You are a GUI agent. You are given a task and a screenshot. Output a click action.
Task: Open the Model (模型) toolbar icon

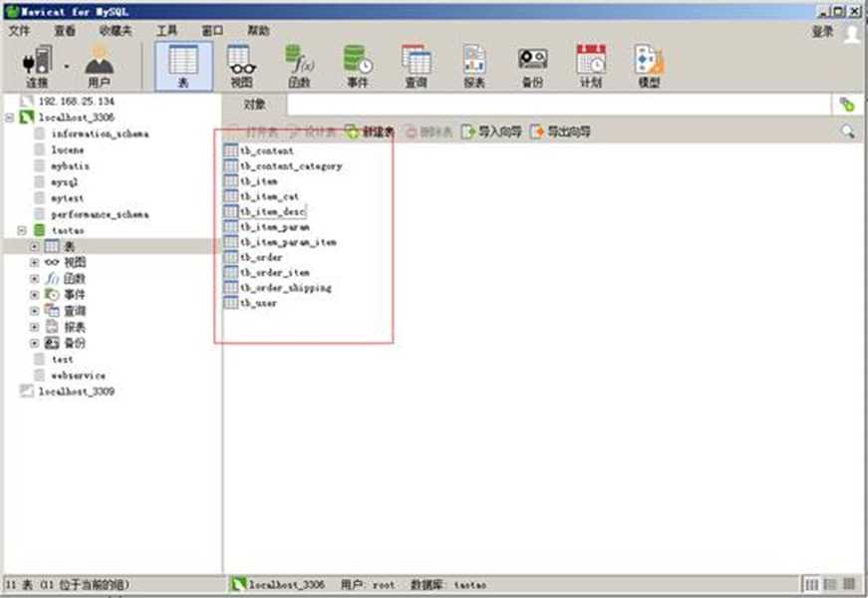tap(649, 67)
